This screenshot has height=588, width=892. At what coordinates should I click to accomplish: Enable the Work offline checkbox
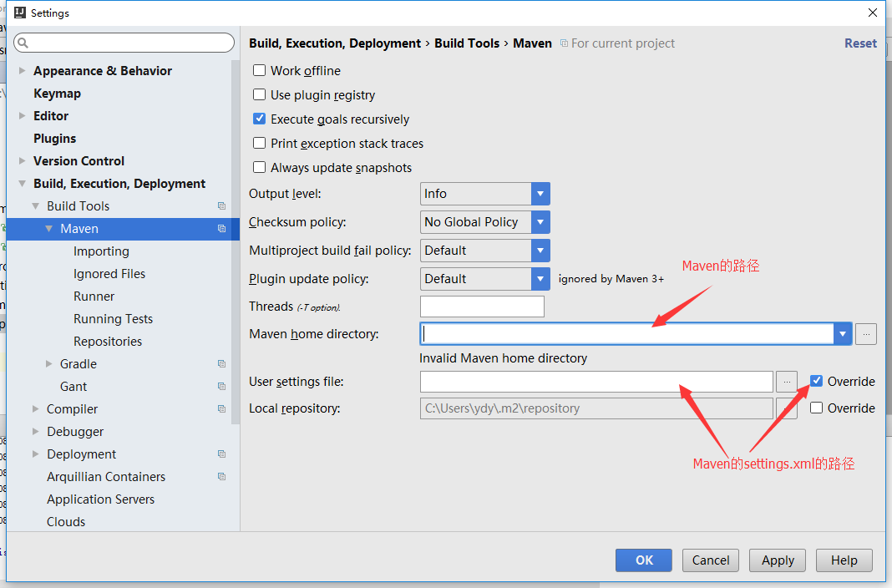[260, 70]
